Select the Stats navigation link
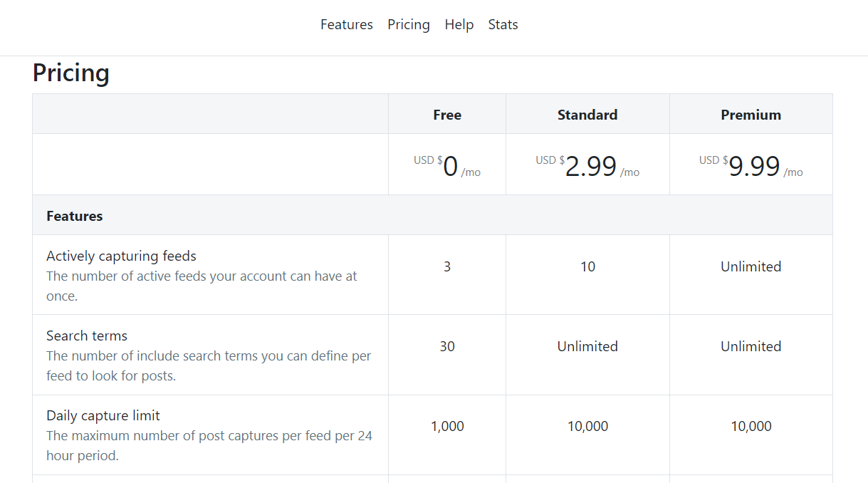Viewport: 868px width, 483px height. click(x=503, y=24)
